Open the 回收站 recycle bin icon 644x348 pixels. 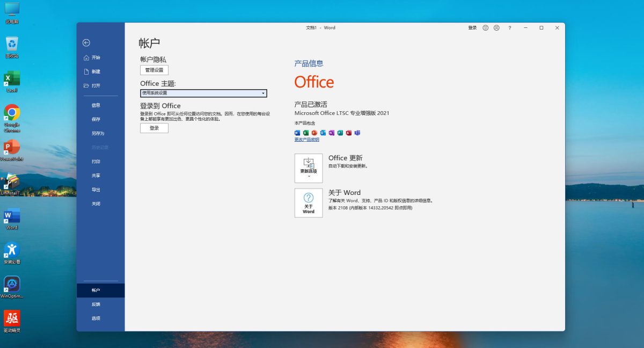pos(12,47)
